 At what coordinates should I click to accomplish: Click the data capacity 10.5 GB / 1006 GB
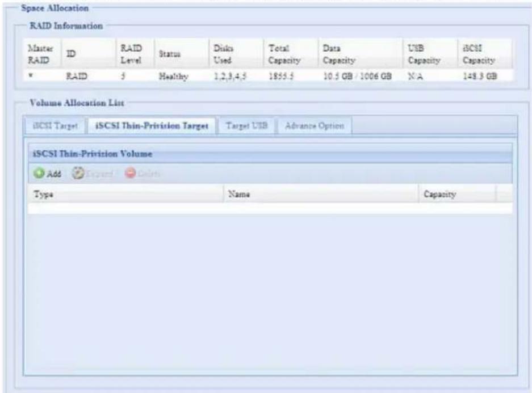pyautogui.click(x=357, y=76)
